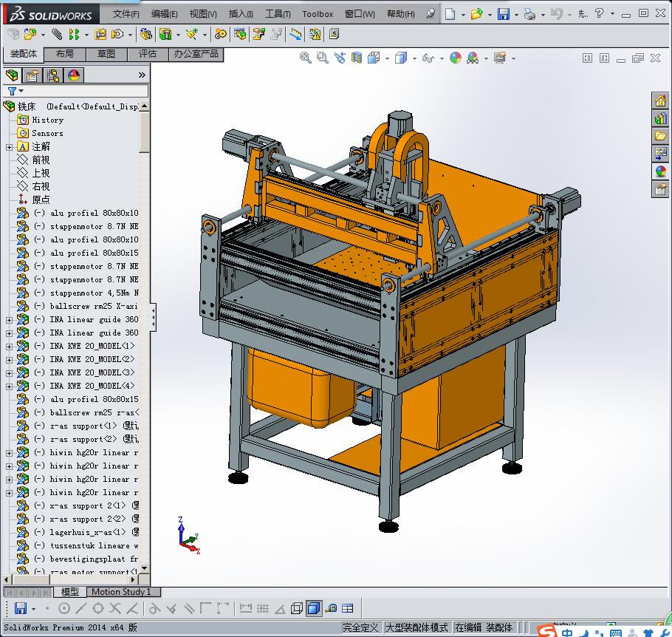Click the feature tree filter input field
This screenshot has height=637, width=672.
pyautogui.click(x=86, y=91)
